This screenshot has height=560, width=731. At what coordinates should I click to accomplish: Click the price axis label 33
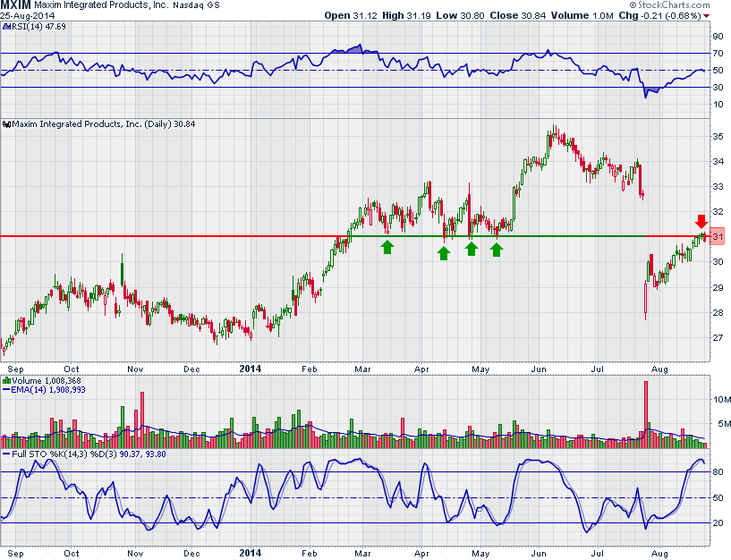point(718,186)
